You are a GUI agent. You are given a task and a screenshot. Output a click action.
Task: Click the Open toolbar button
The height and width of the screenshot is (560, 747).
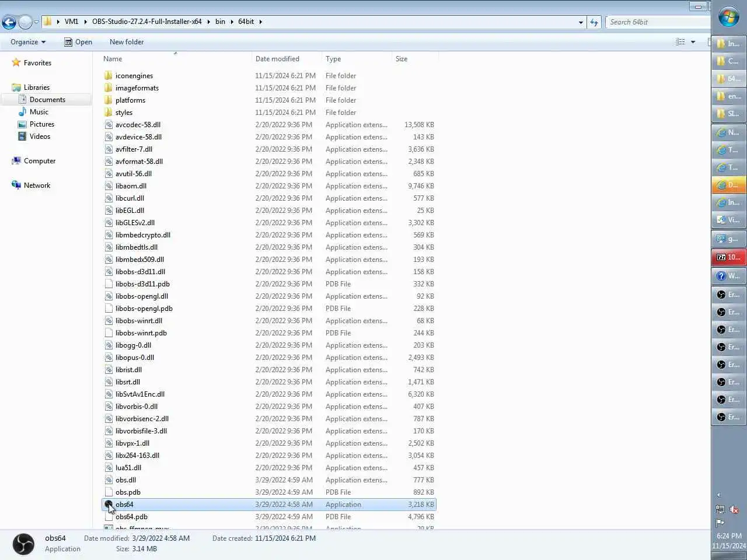click(78, 42)
